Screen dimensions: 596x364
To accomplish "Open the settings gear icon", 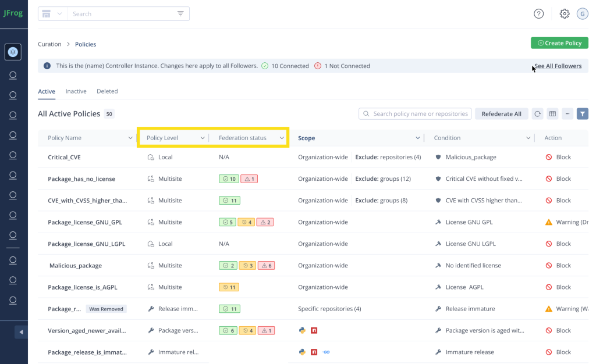I will (564, 13).
